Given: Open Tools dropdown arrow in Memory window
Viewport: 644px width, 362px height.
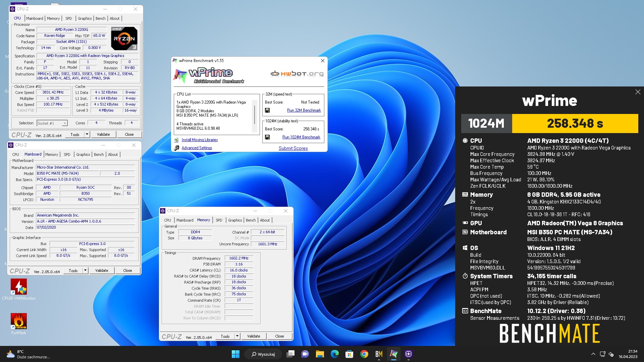Looking at the screenshot, I should pyautogui.click(x=237, y=336).
